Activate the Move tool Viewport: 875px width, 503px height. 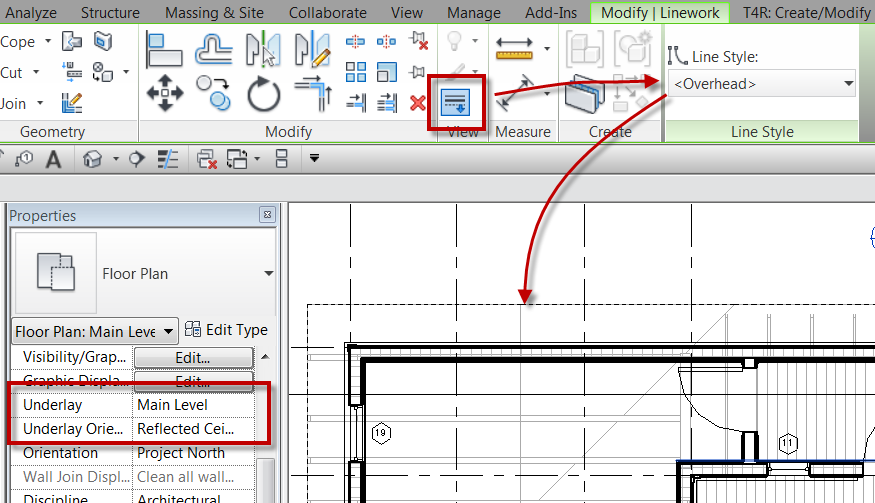coord(165,93)
